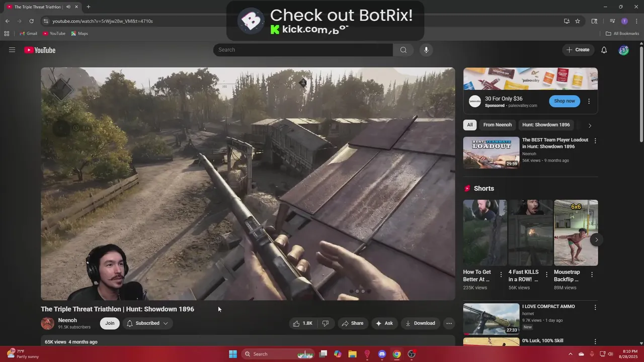Image resolution: width=644 pixels, height=362 pixels.
Task: Select the All filter chip
Action: tap(470, 125)
